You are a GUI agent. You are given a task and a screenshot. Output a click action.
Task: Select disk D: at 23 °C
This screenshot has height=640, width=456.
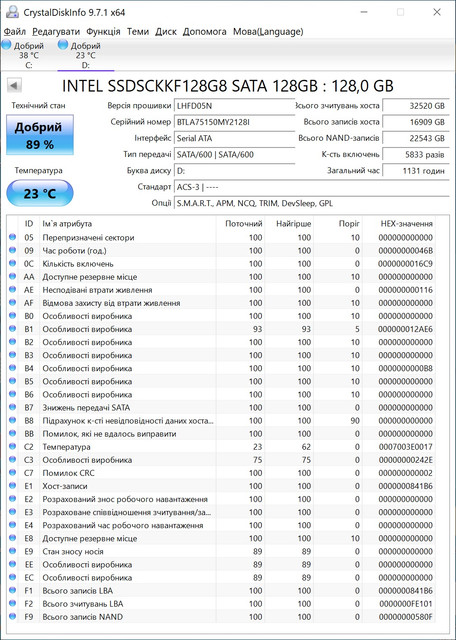[85, 55]
